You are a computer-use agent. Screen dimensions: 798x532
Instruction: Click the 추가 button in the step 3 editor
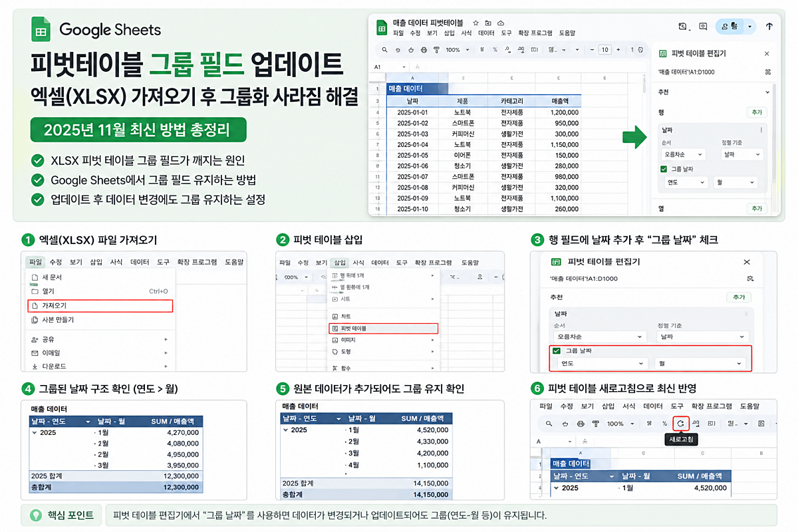click(x=738, y=297)
